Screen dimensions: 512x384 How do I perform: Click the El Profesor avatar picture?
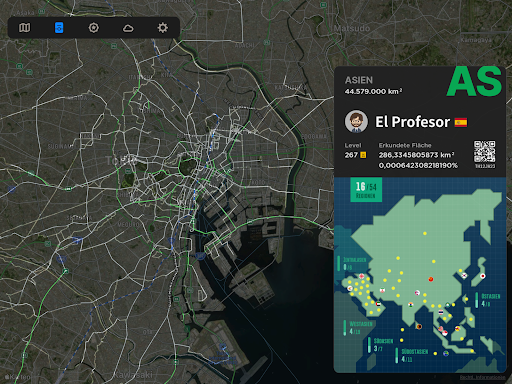pyautogui.click(x=356, y=122)
